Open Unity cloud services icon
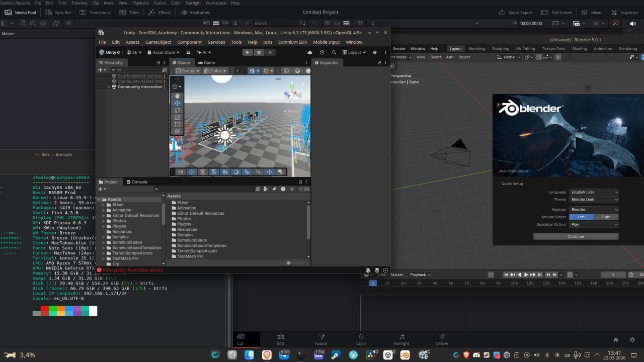 click(309, 52)
